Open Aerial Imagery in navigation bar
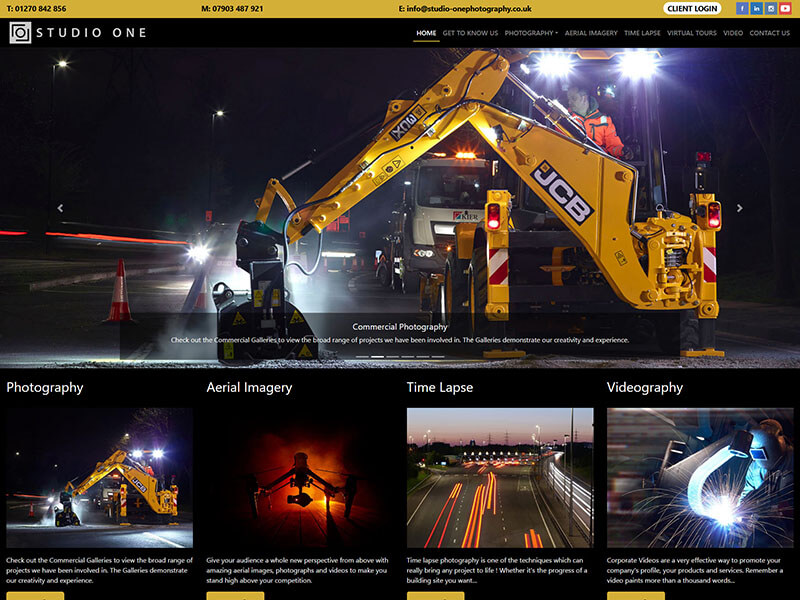800x600 pixels. (x=591, y=33)
